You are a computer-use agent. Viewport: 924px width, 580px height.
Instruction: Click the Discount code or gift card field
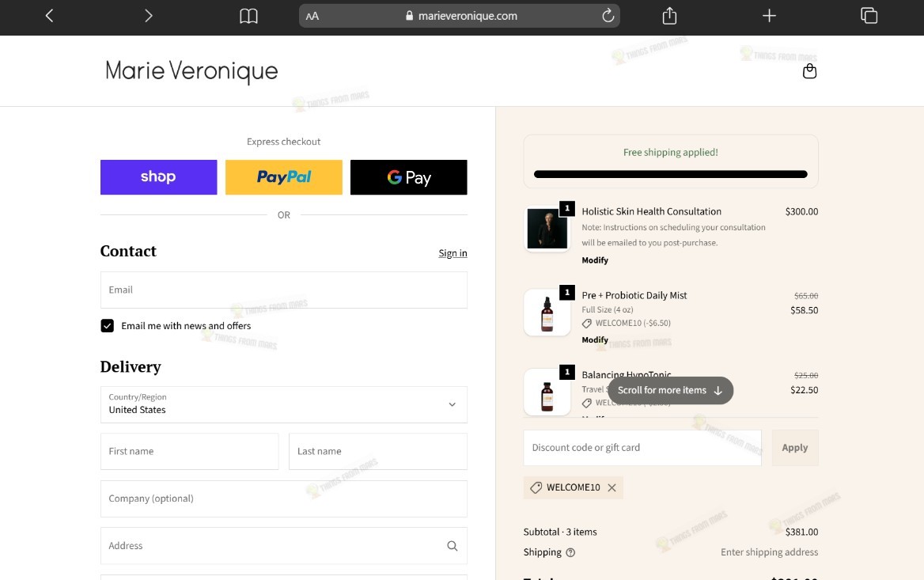coord(642,448)
